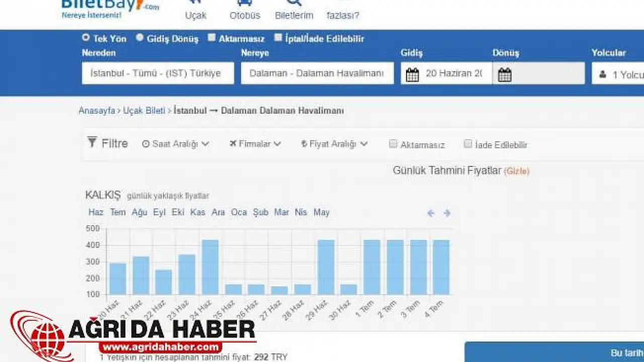Choose the Nis month tab
This screenshot has width=644, height=362.
tap(301, 212)
